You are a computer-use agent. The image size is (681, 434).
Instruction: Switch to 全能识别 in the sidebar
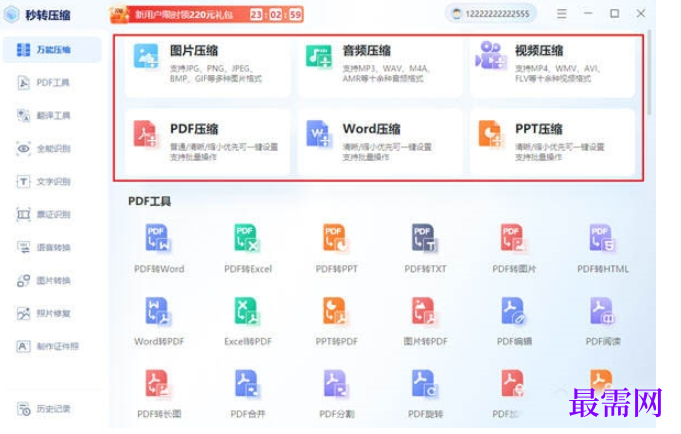pyautogui.click(x=52, y=149)
